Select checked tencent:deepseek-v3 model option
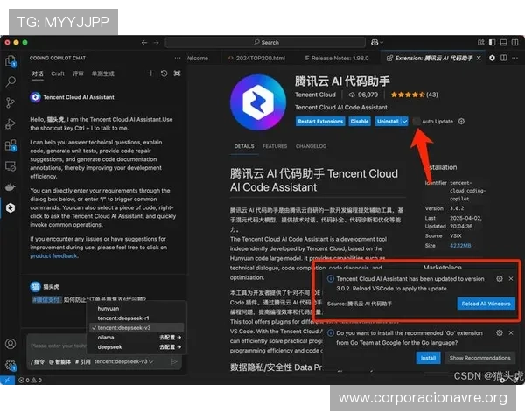 [x=136, y=328]
